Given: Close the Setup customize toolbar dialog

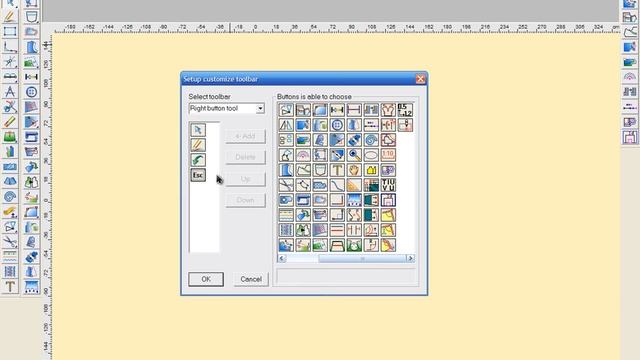Looking at the screenshot, I should (420, 79).
